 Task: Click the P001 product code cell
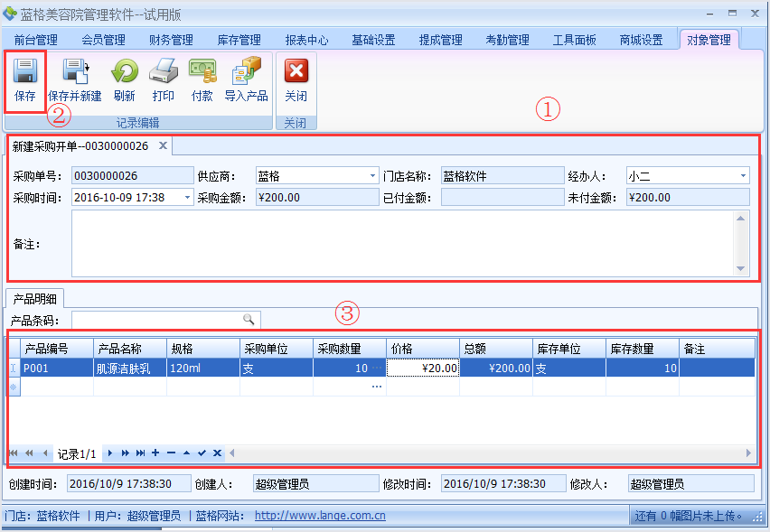[57, 368]
